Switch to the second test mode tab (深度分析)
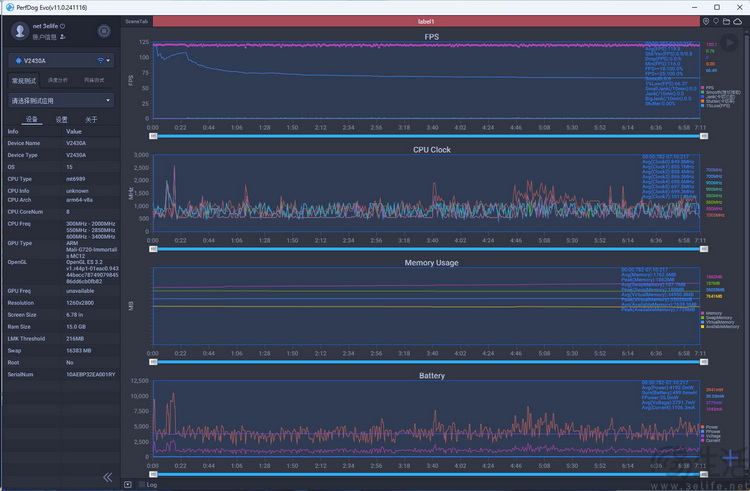Image resolution: width=750 pixels, height=491 pixels. point(57,80)
